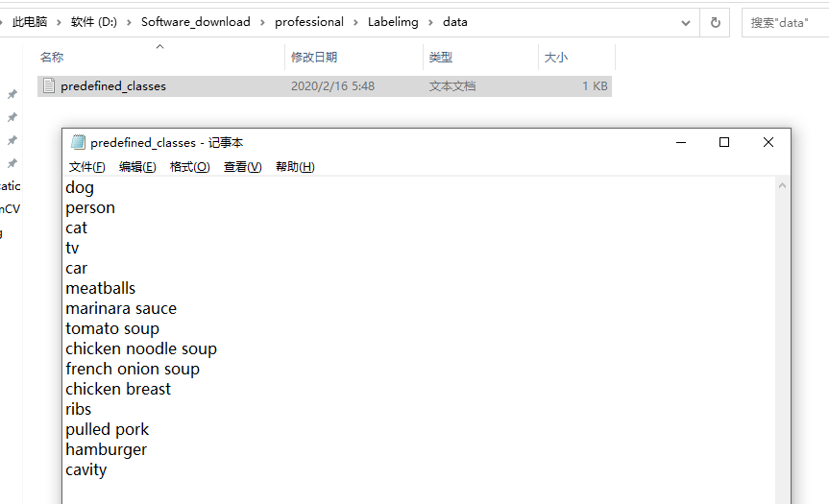Select the predefined_classes file name
829x504 pixels.
(113, 86)
